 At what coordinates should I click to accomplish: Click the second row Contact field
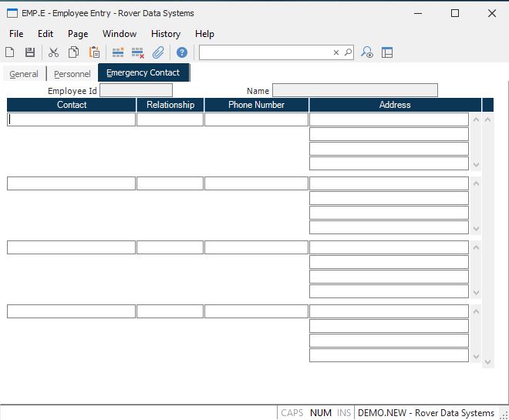click(x=71, y=183)
